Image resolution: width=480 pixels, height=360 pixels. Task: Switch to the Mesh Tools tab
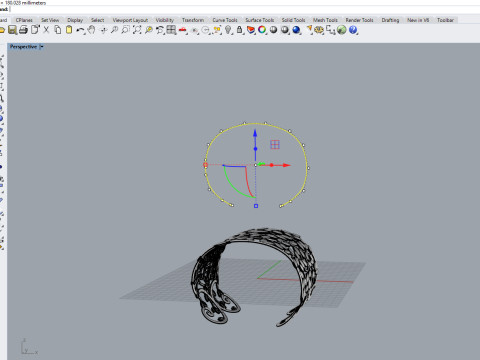click(325, 20)
